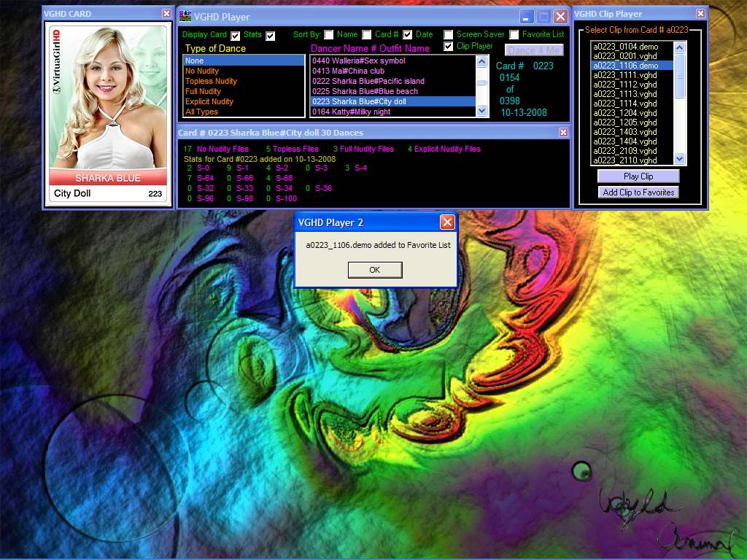This screenshot has width=747, height=560.
Task: Toggle the Clip Player checkbox
Action: [x=449, y=46]
